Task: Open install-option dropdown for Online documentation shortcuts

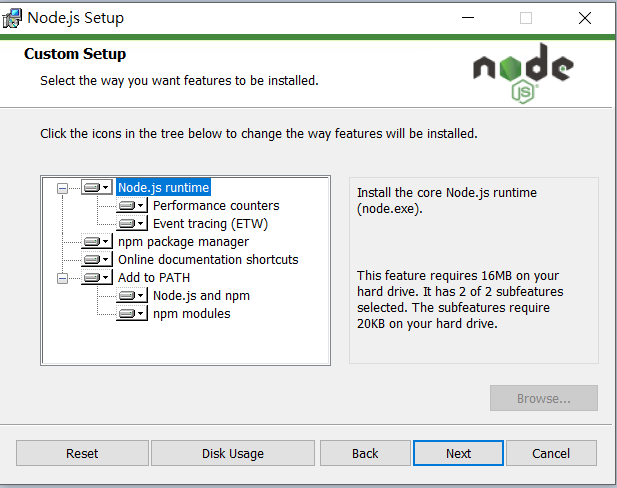Action: 97,259
